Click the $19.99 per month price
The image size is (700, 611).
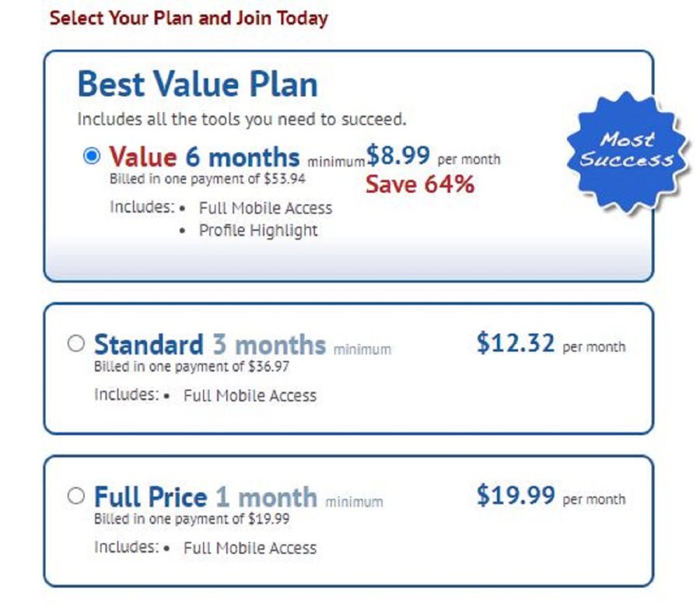(x=551, y=495)
